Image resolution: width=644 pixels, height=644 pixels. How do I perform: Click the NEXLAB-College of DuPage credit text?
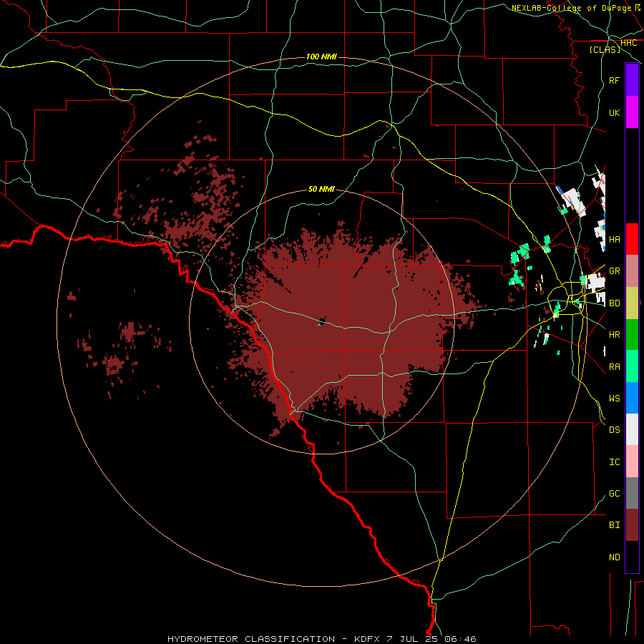click(571, 8)
